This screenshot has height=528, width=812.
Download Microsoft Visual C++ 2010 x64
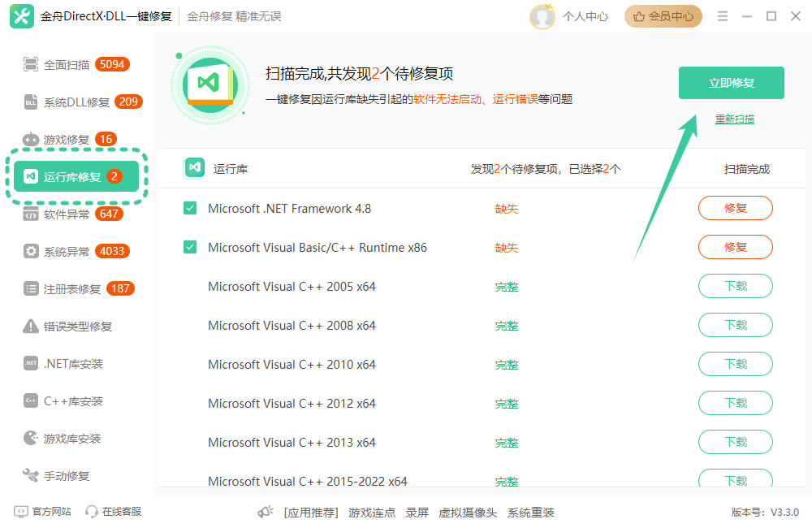pyautogui.click(x=736, y=364)
